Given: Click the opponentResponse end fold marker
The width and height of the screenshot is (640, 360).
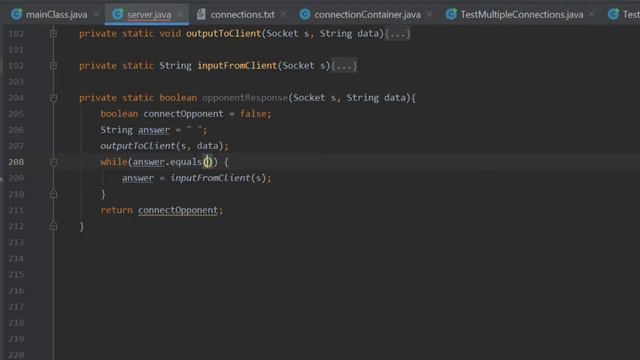Looking at the screenshot, I should click(53, 227).
